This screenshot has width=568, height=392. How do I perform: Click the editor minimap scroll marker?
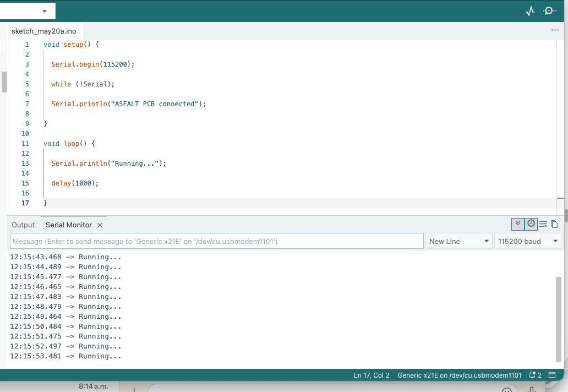[x=560, y=198]
